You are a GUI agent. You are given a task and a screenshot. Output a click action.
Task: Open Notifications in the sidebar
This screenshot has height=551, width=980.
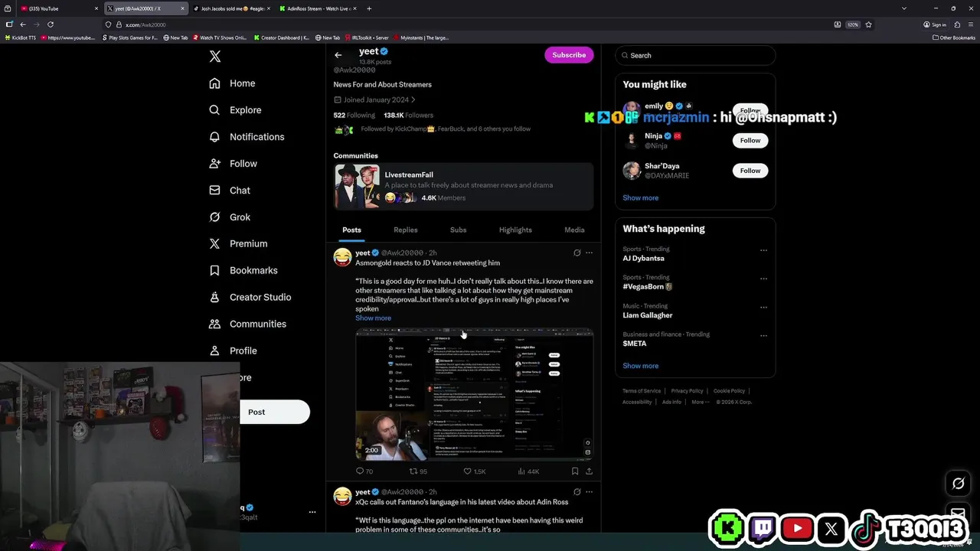[247, 137]
